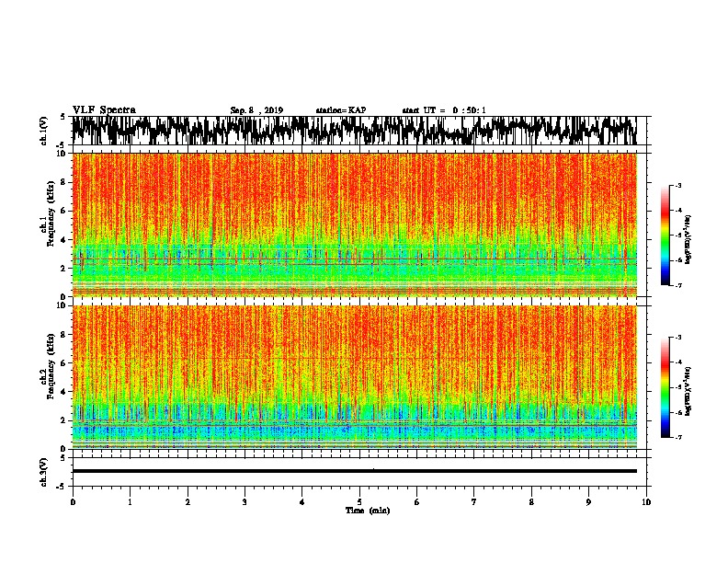Click the "ch.3(V)" axis label
The height and width of the screenshot is (563, 728).
click(43, 472)
